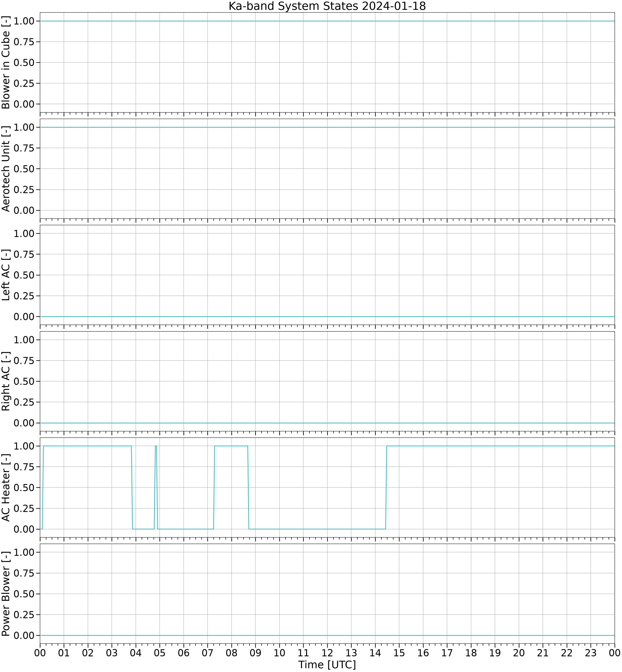Click the 1.00 tick of Blower in Cube axis
Viewport: 622px width, 672px height.
[24, 21]
